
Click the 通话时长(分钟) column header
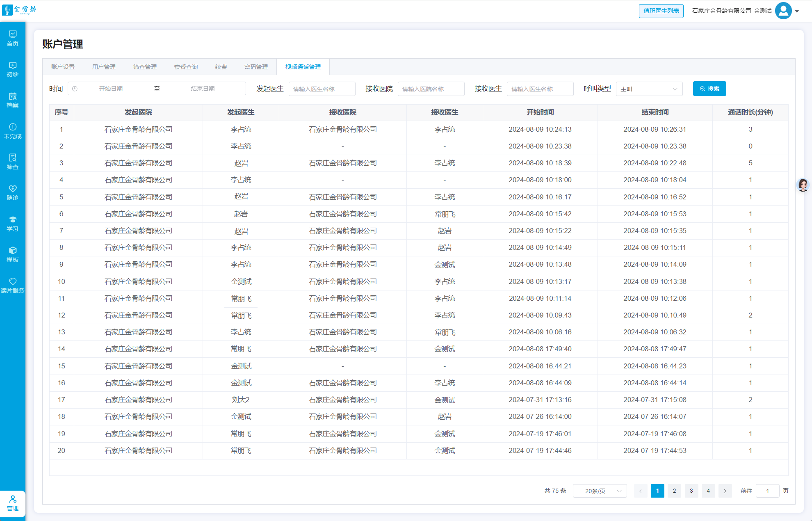pyautogui.click(x=750, y=112)
